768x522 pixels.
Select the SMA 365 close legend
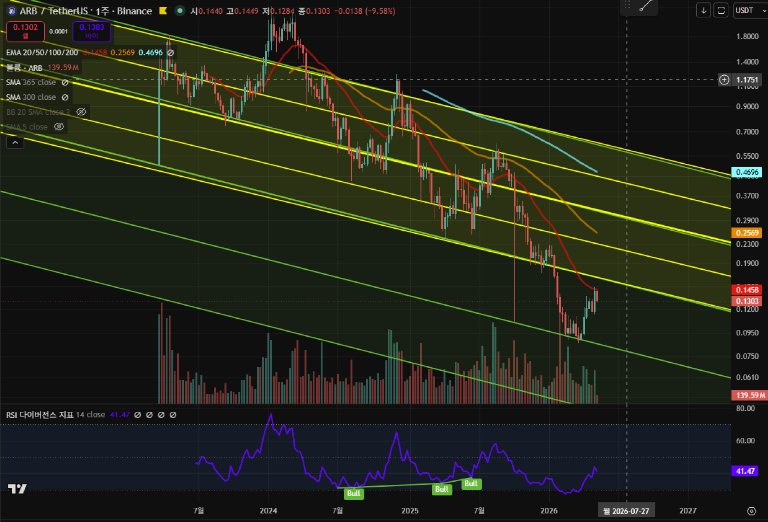click(x=31, y=82)
